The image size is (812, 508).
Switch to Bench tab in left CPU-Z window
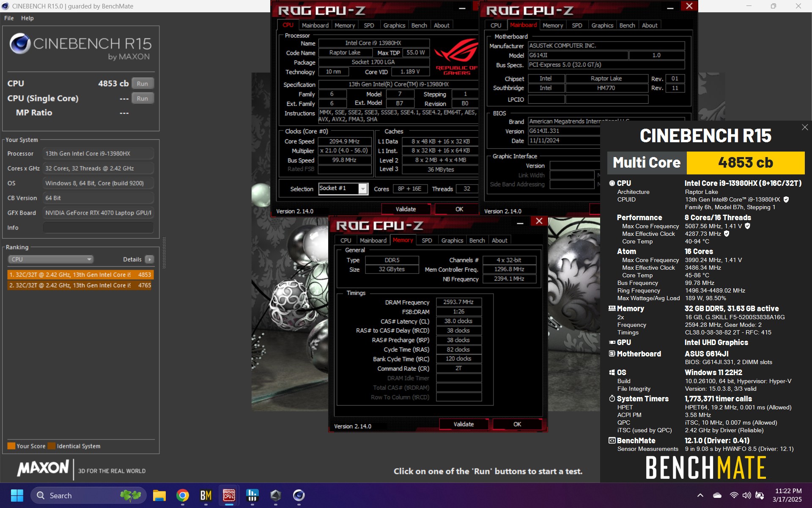(419, 25)
